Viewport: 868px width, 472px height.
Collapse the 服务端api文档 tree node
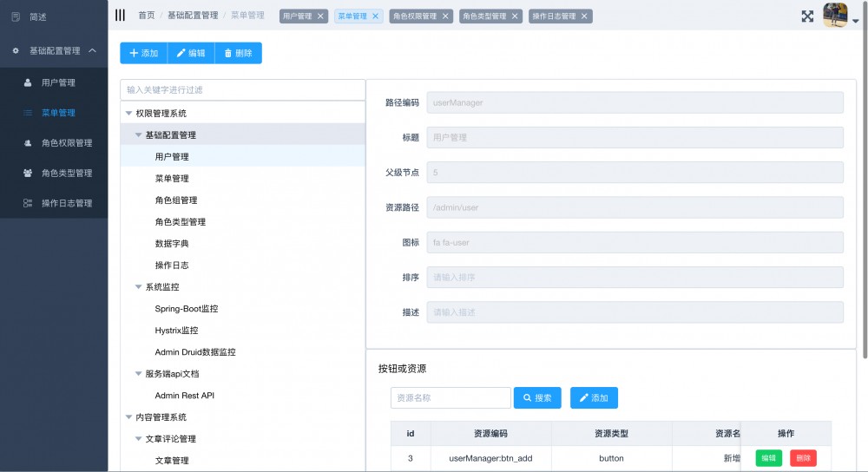(x=138, y=373)
